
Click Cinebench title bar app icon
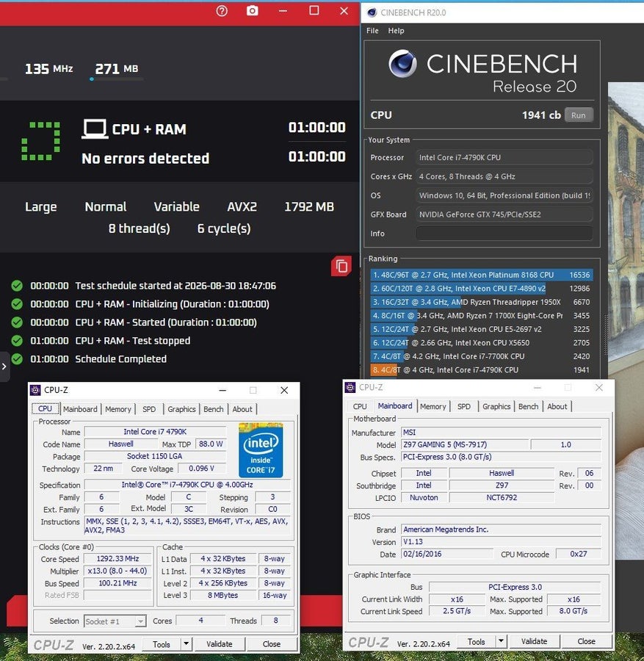[372, 12]
